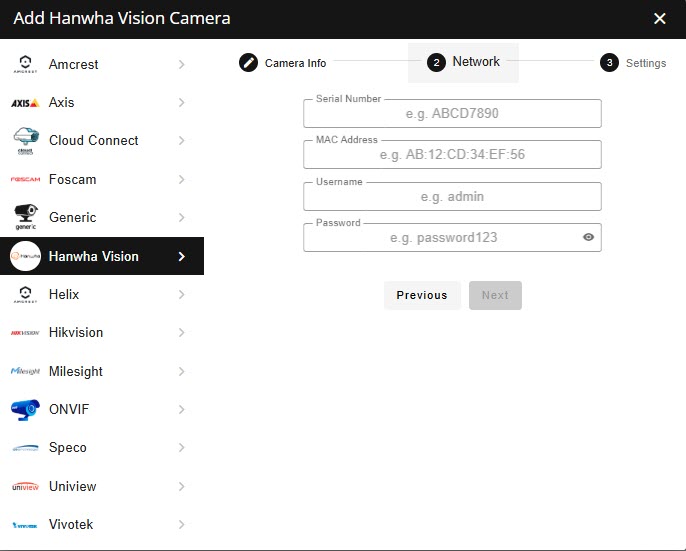
Task: Expand the Milesight chevron arrow
Action: pyautogui.click(x=181, y=372)
